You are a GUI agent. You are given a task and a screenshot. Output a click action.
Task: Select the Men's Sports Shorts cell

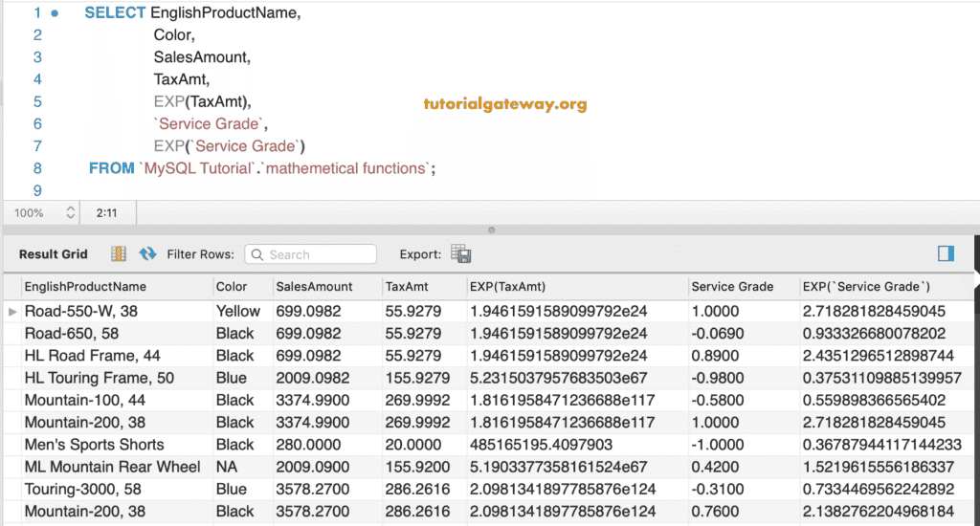point(94,445)
